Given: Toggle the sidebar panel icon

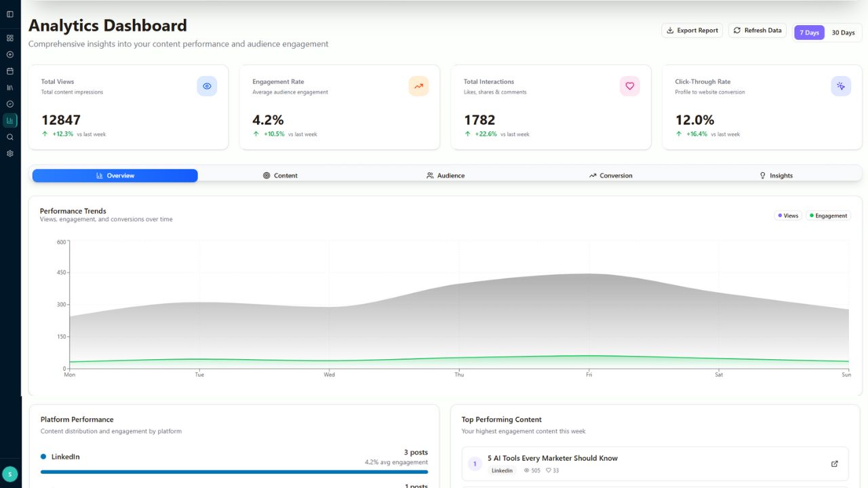Looking at the screenshot, I should coord(10,14).
